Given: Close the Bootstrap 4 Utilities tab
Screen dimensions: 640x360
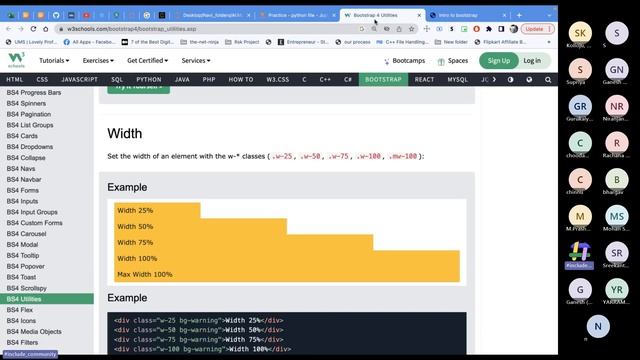Looking at the screenshot, I should click(419, 15).
